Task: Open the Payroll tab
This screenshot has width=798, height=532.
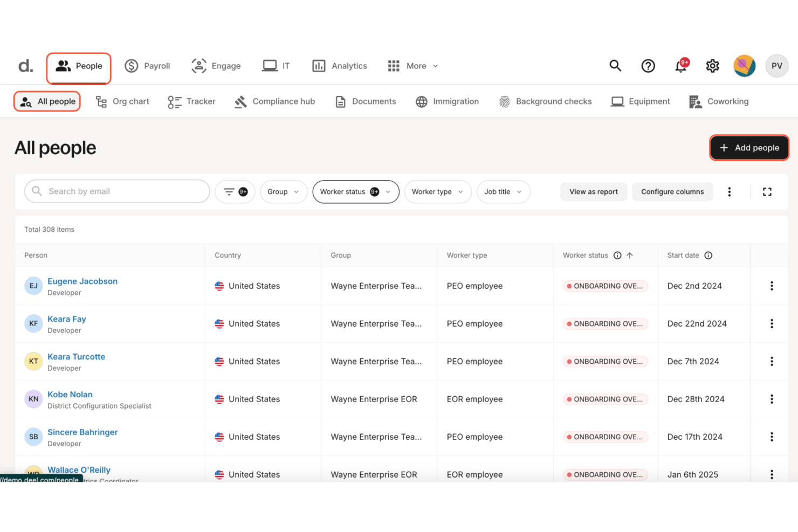Action: [147, 66]
